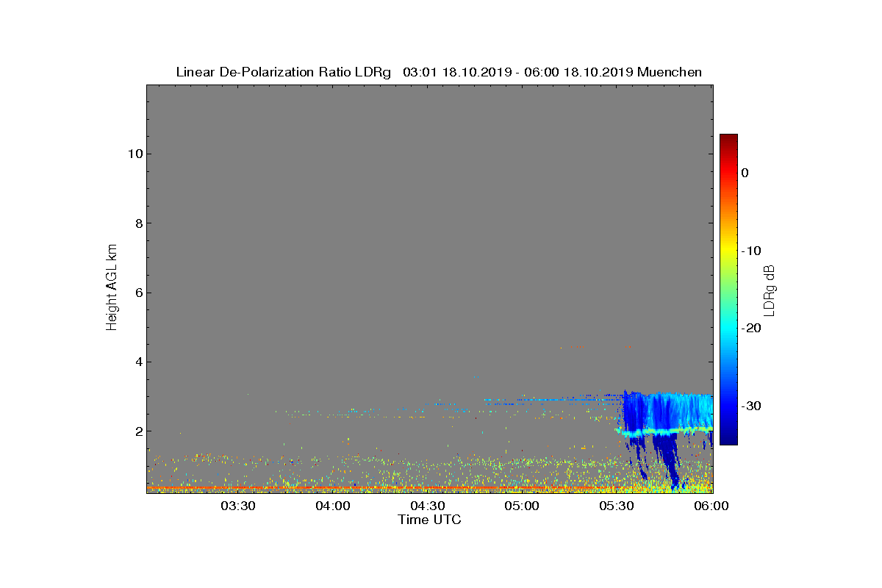Click the colorbar value label '-30'
Viewport: 882px width, 588px height.
(751, 406)
